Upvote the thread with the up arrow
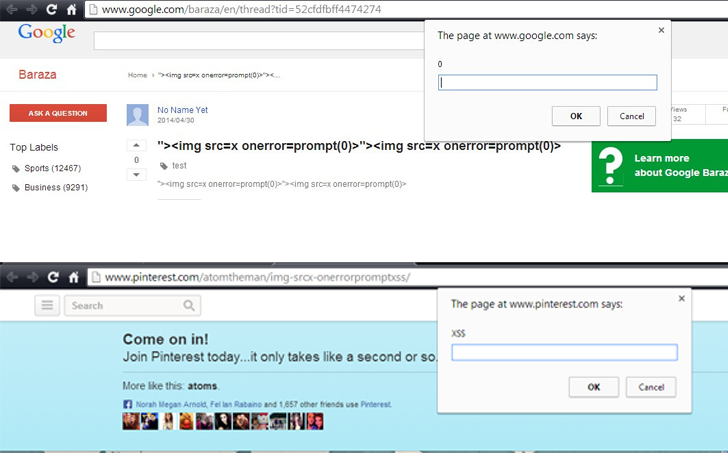 pyautogui.click(x=136, y=145)
